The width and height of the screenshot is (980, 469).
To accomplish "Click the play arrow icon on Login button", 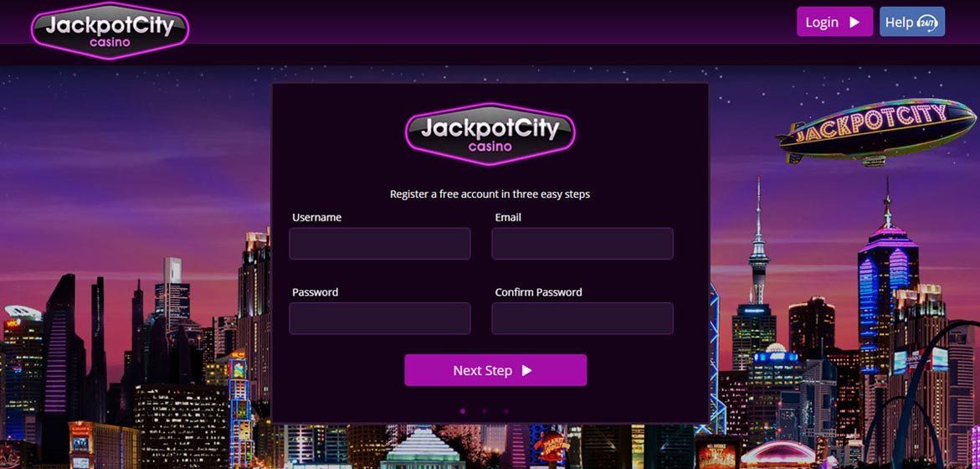I will click(x=854, y=23).
